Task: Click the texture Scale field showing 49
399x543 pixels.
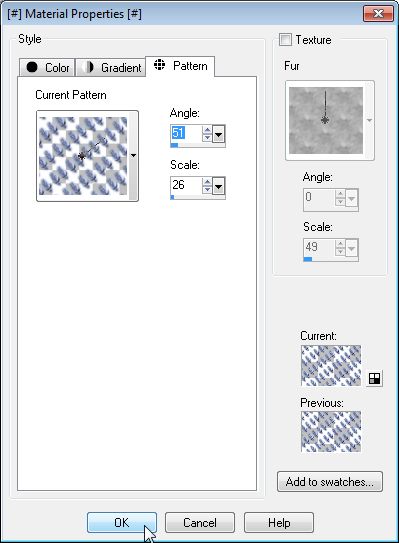Action: pos(319,247)
